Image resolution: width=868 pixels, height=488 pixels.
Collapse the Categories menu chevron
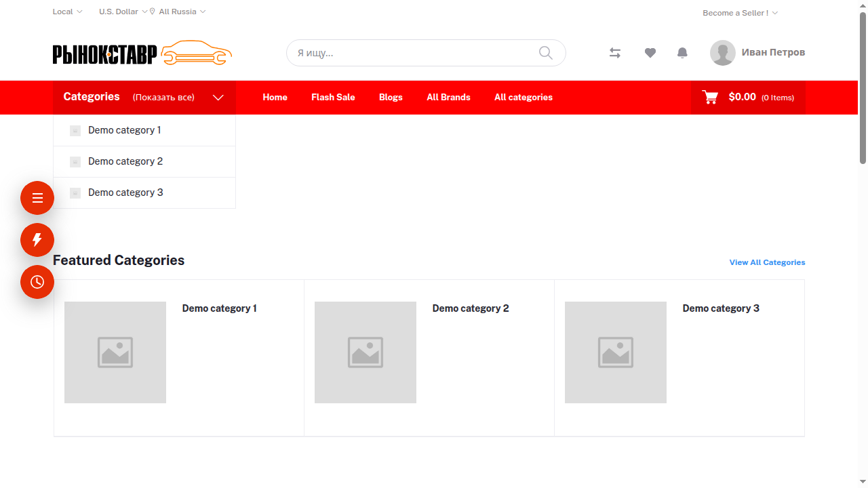(x=218, y=98)
